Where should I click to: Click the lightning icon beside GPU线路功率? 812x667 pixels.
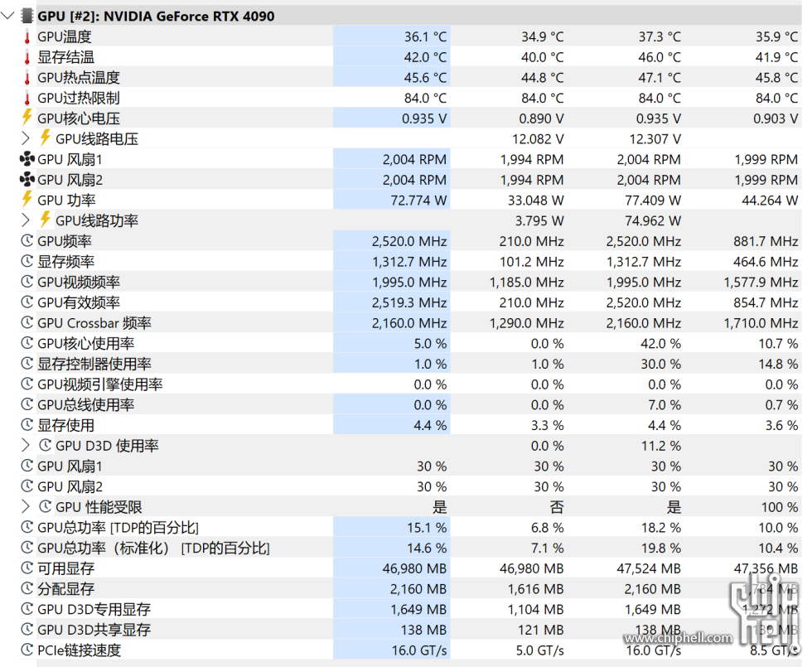[45, 220]
